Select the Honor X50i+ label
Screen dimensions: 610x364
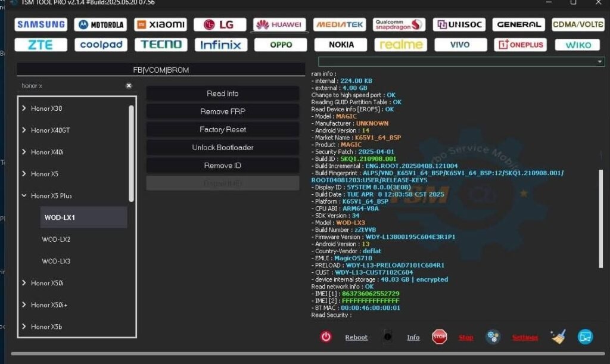tap(49, 305)
